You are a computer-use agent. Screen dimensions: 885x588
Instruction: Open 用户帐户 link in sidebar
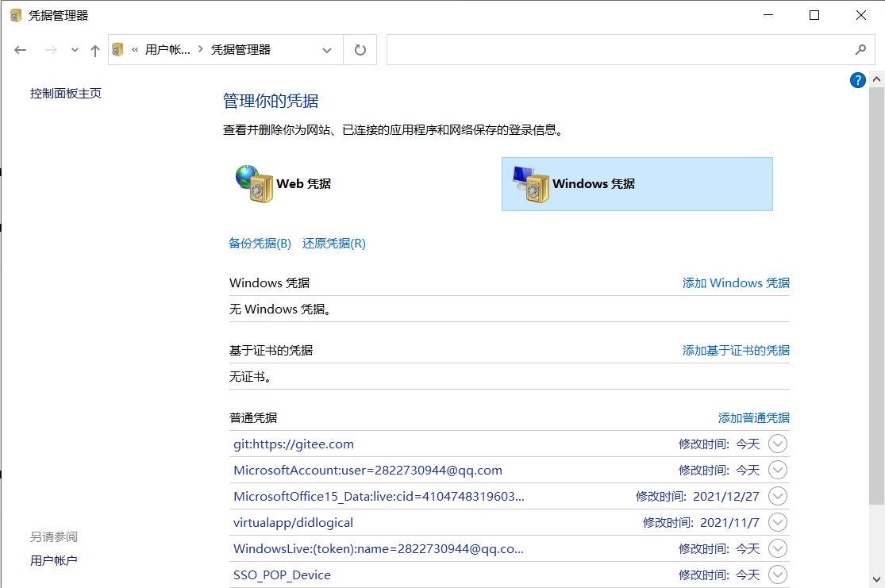[x=54, y=560]
